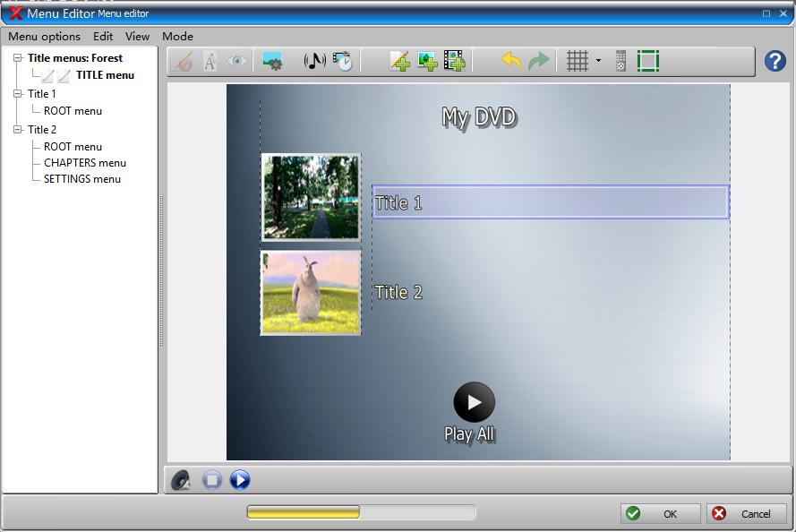This screenshot has width=796, height=532.
Task: Open the Mode menu
Action: tap(177, 37)
